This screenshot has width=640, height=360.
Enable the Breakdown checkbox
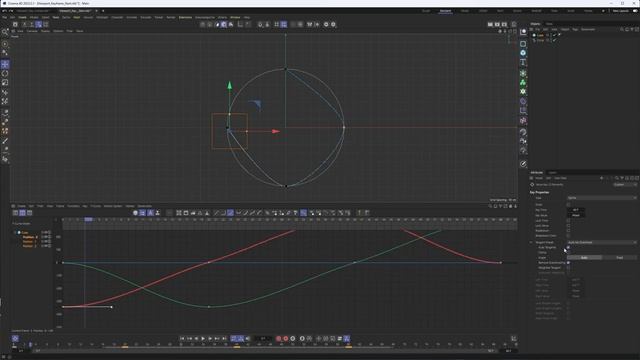[568, 231]
